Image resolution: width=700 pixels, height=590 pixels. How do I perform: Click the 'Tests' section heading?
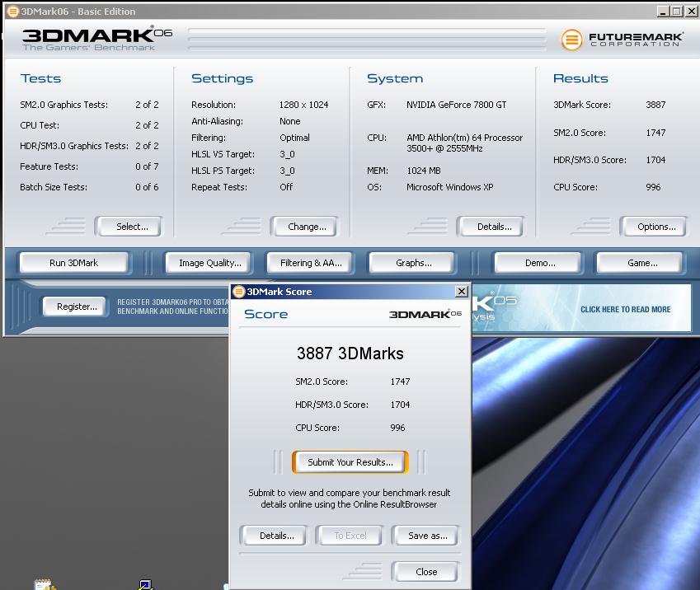click(x=40, y=78)
